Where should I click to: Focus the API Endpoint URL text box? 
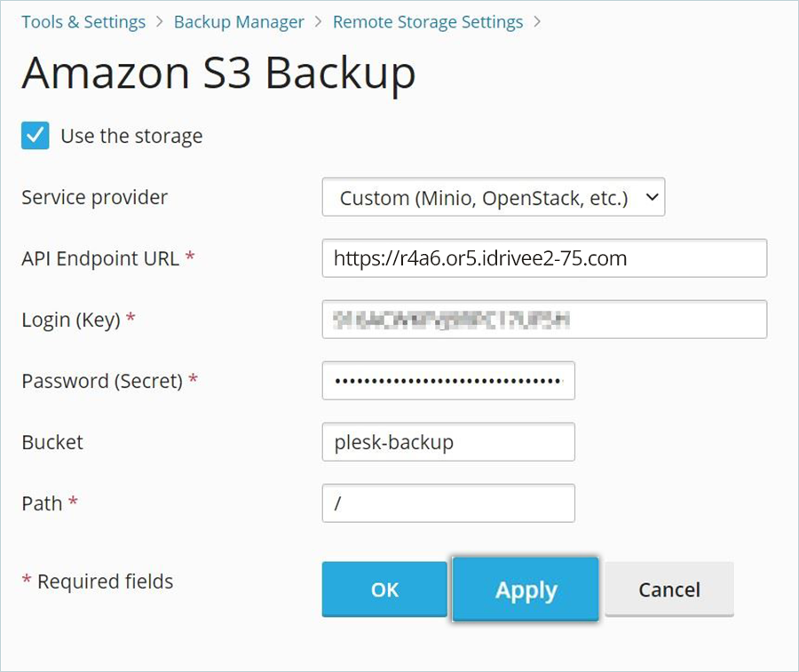pos(543,258)
